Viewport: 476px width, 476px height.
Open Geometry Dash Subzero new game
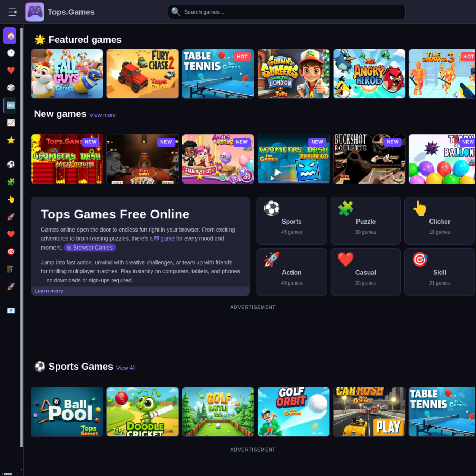coord(294,159)
